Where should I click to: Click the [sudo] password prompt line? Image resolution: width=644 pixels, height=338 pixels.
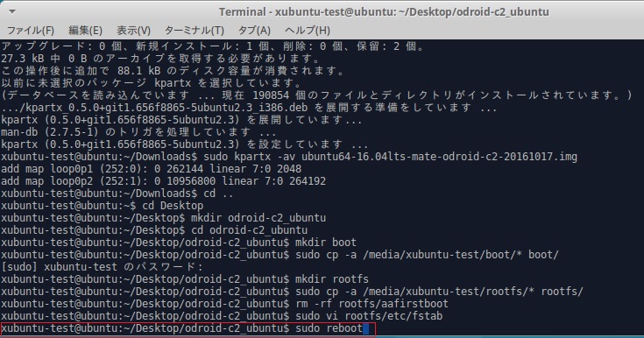point(103,267)
